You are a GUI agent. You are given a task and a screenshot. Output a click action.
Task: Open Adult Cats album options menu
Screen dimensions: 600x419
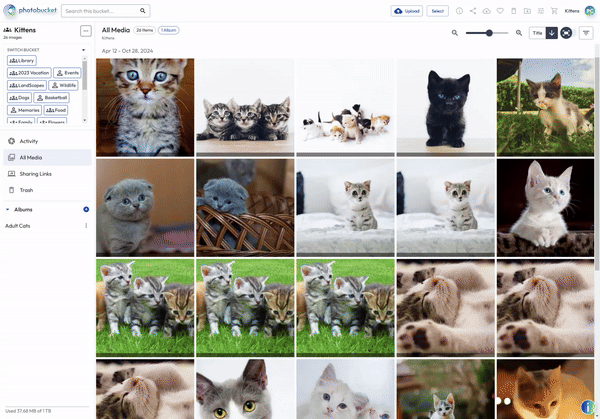(x=86, y=226)
